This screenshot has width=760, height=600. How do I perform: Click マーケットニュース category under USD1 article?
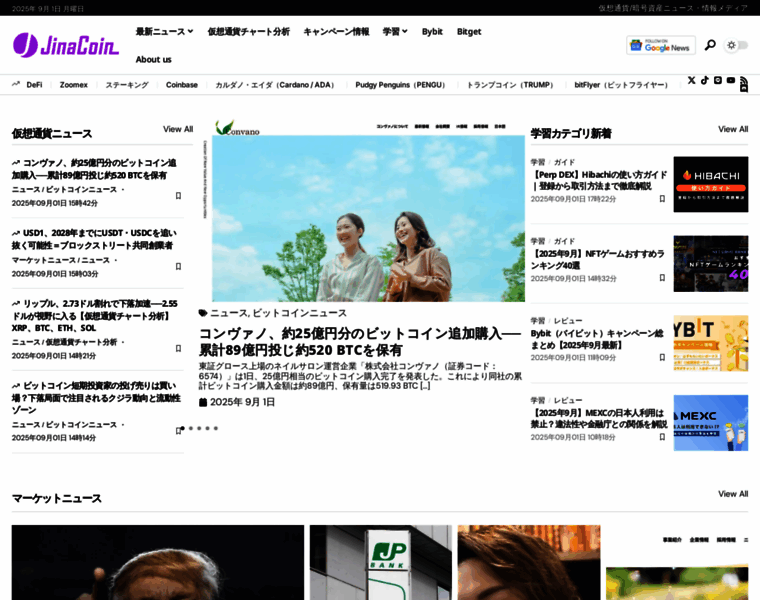pyautogui.click(x=44, y=260)
